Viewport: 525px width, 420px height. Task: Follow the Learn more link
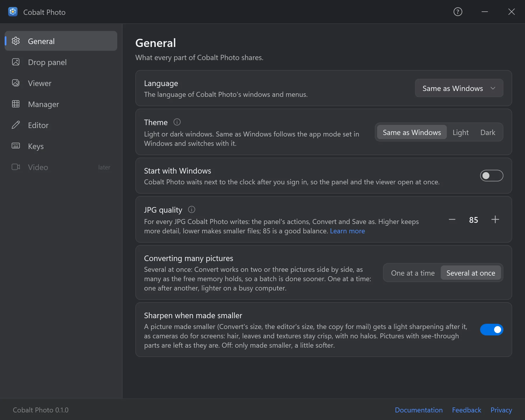click(x=347, y=231)
